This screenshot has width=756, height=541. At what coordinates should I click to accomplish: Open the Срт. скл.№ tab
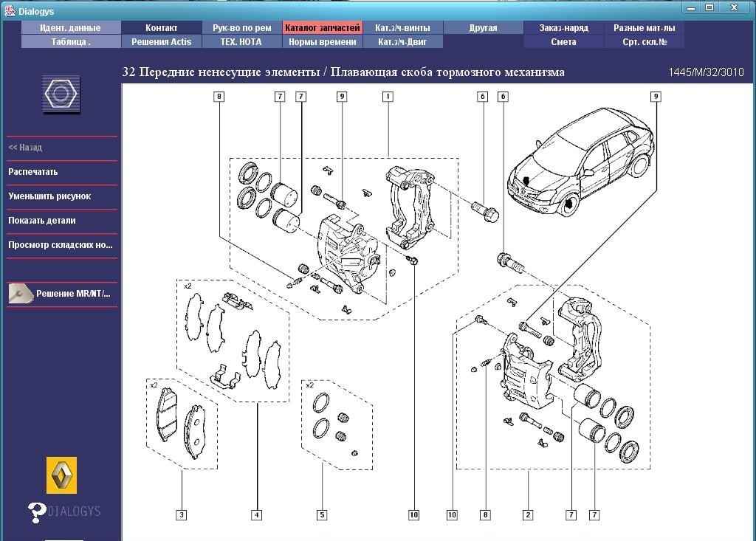pos(644,41)
